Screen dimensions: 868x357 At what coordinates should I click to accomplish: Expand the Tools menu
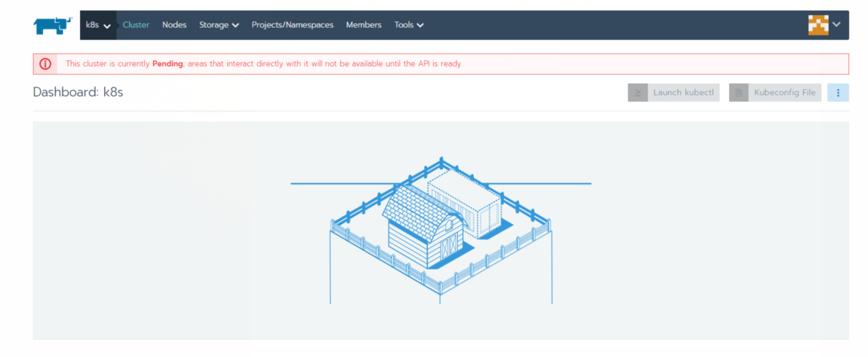pyautogui.click(x=409, y=25)
